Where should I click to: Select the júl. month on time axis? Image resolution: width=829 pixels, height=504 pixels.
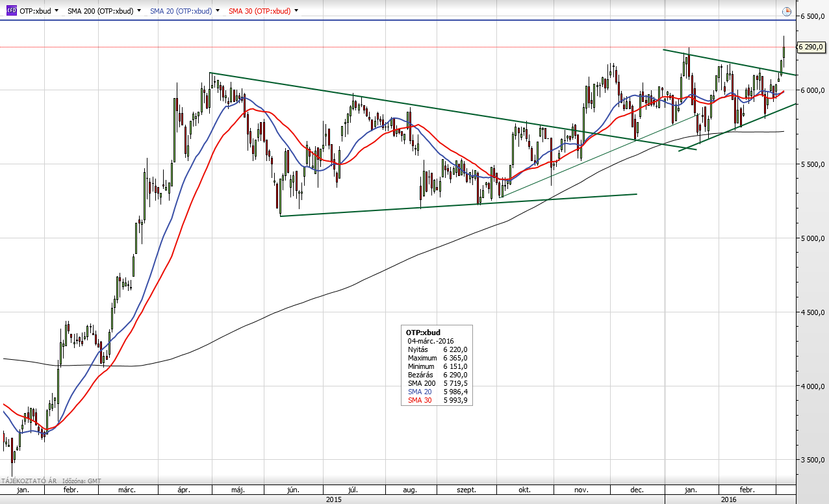[x=353, y=490]
